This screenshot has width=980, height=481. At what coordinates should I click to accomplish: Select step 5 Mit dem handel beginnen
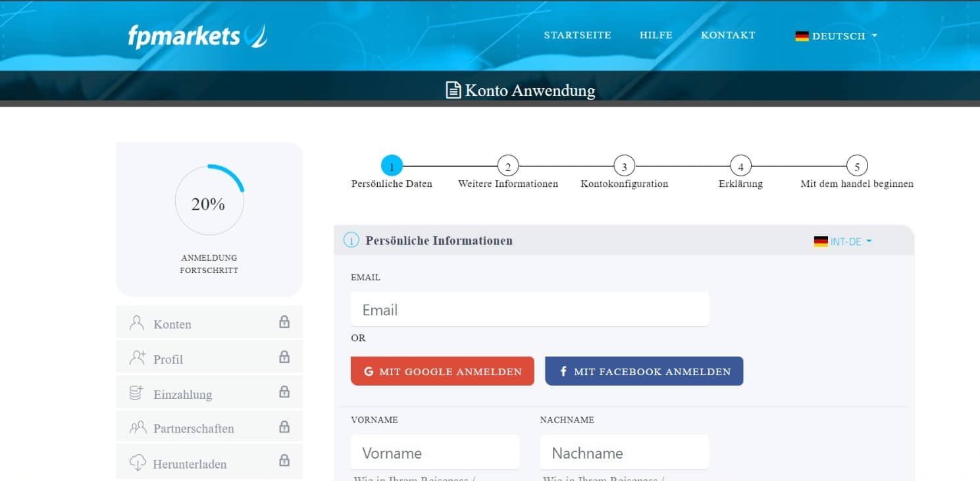(x=857, y=166)
